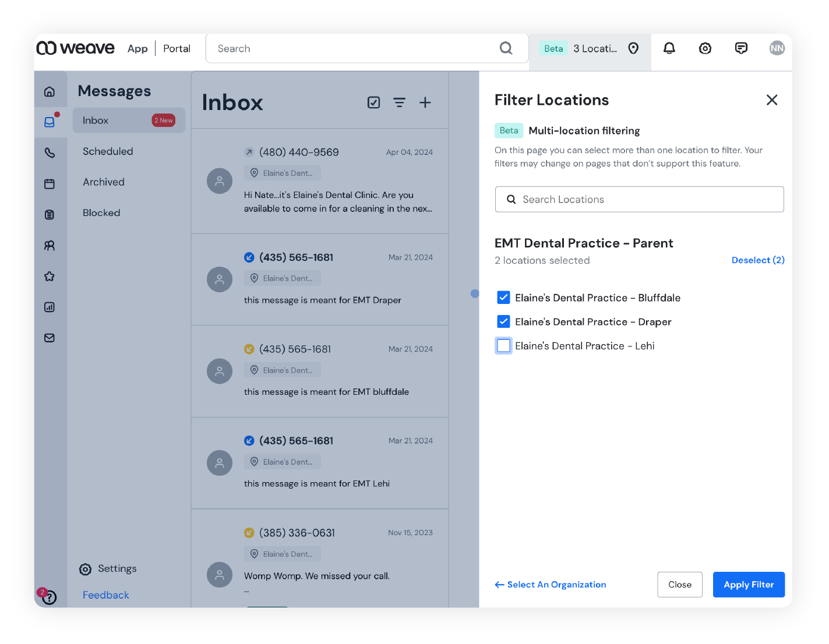Open the reviews star sidebar icon
The width and height of the screenshot is (829, 644).
(x=50, y=277)
